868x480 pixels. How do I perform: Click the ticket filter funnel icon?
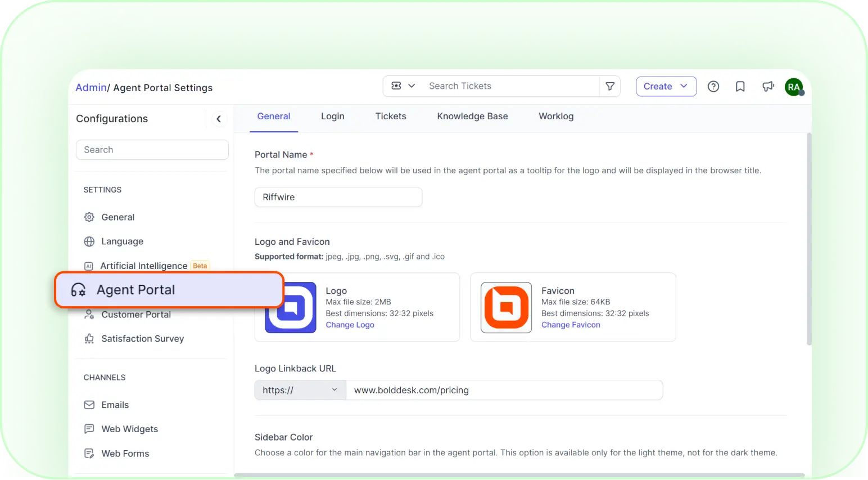pyautogui.click(x=610, y=86)
